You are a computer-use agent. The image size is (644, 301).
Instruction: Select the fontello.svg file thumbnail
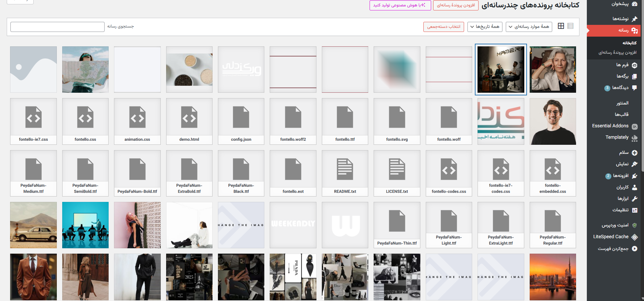(x=397, y=121)
